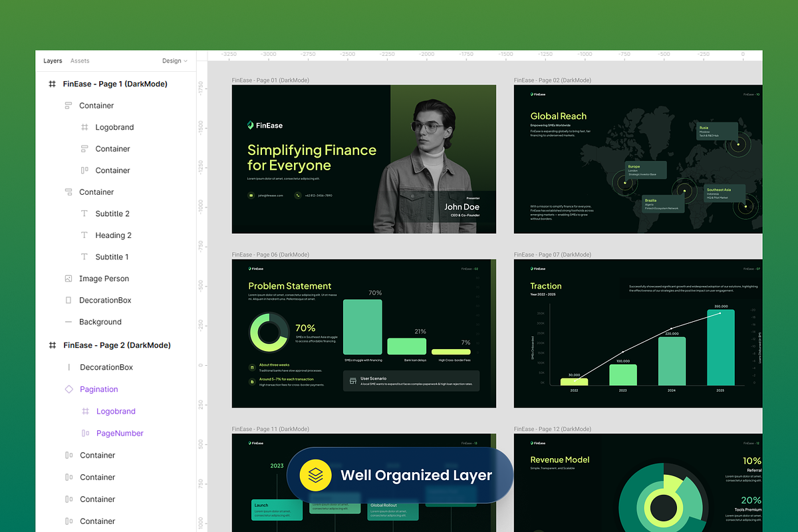Open the Assets tab
Screen dimensions: 798x532
click(x=80, y=61)
